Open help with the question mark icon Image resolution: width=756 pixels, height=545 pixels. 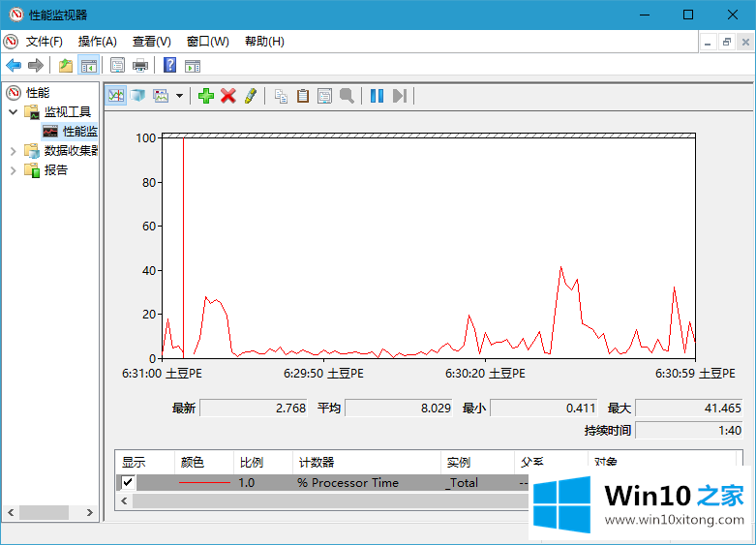coord(169,65)
